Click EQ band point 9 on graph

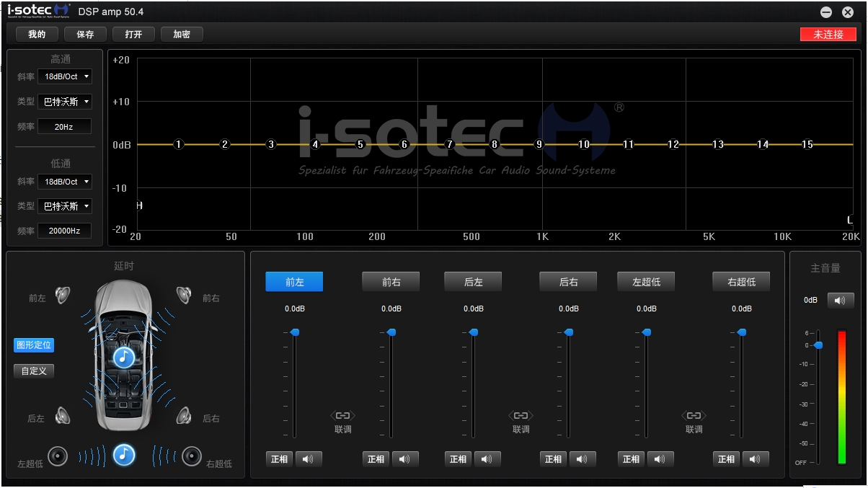(539, 144)
